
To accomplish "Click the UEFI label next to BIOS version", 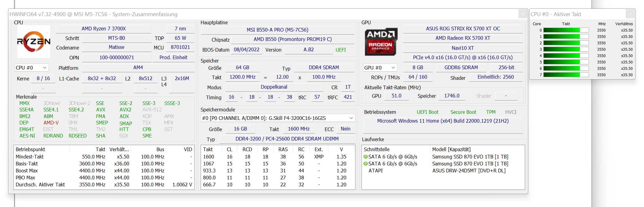I will click(x=341, y=50).
